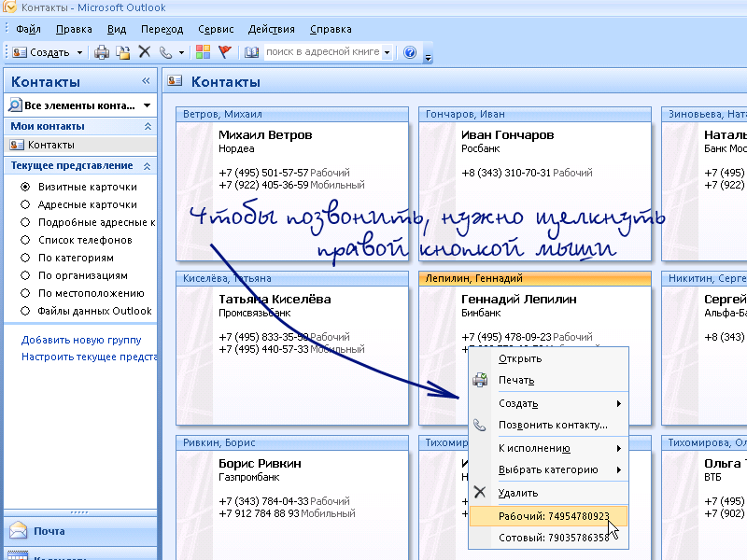
Task: Select По организациям view radio button
Action: (x=25, y=275)
